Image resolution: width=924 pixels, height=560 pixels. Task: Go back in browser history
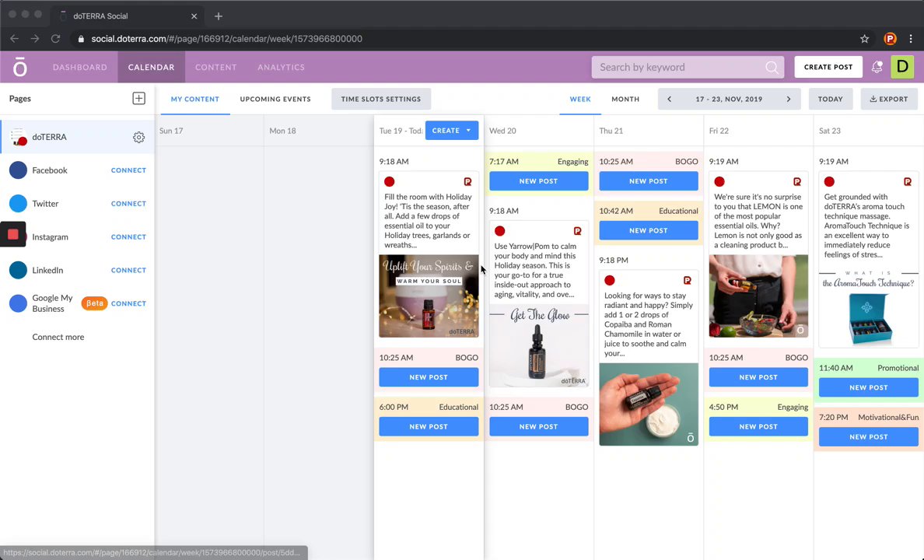pos(15,39)
